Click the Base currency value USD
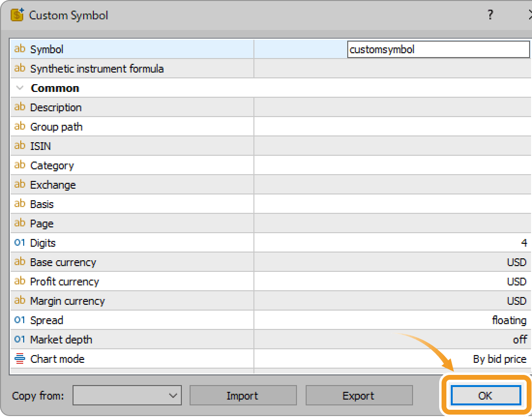 (517, 262)
